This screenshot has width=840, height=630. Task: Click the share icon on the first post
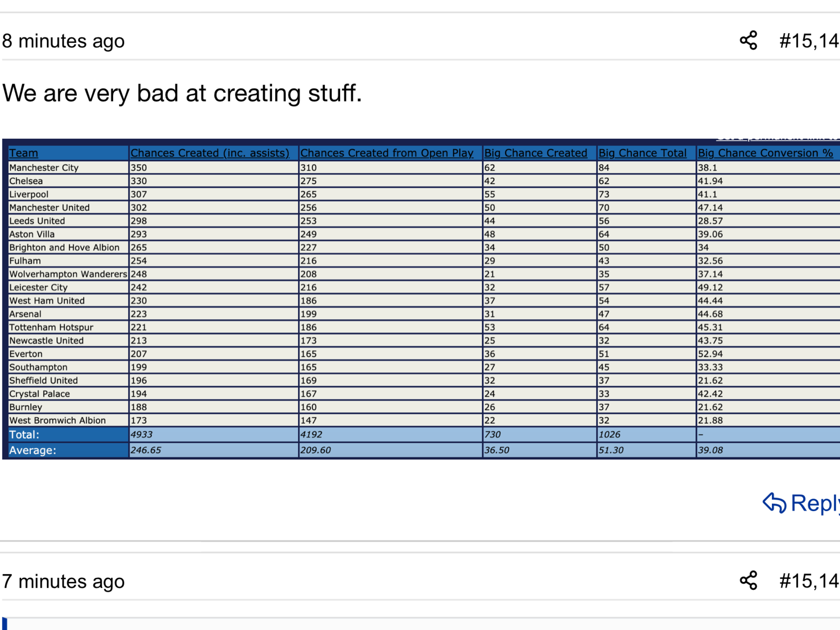pyautogui.click(x=749, y=40)
